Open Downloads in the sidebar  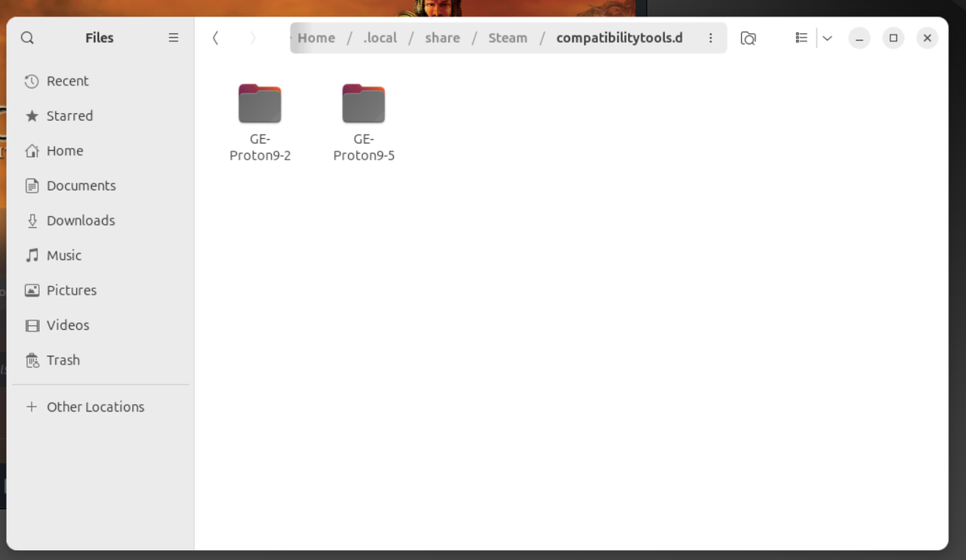coord(100,220)
